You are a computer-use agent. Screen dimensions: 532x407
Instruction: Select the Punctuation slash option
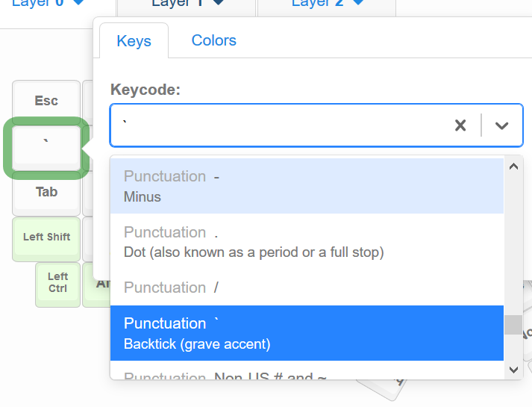pos(307,288)
